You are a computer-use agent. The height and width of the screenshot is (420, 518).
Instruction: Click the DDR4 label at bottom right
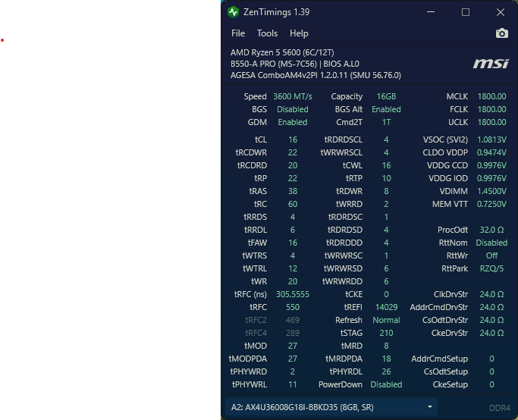[x=500, y=408]
